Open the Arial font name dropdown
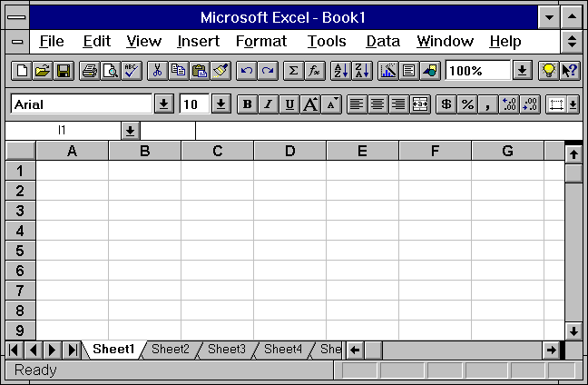Image resolution: width=588 pixels, height=385 pixels. [164, 104]
